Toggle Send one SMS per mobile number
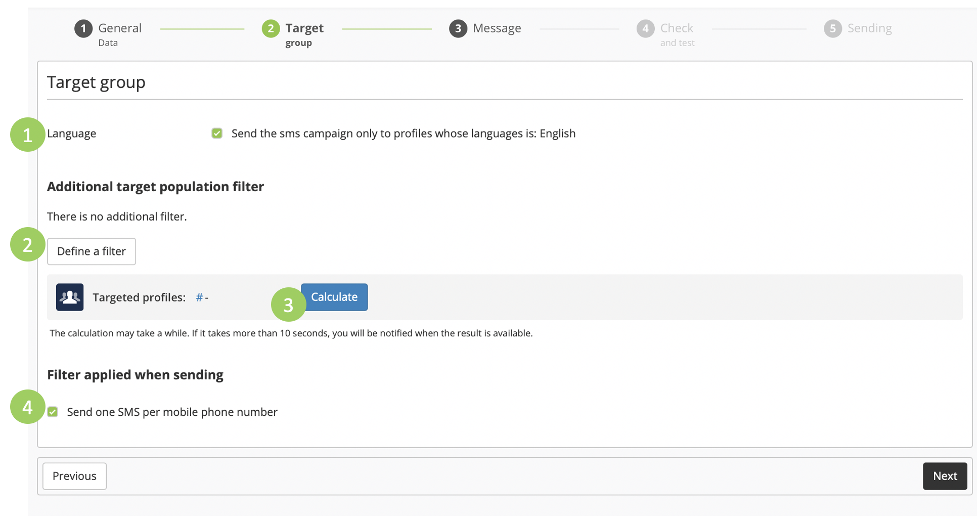980x522 pixels. [x=53, y=412]
